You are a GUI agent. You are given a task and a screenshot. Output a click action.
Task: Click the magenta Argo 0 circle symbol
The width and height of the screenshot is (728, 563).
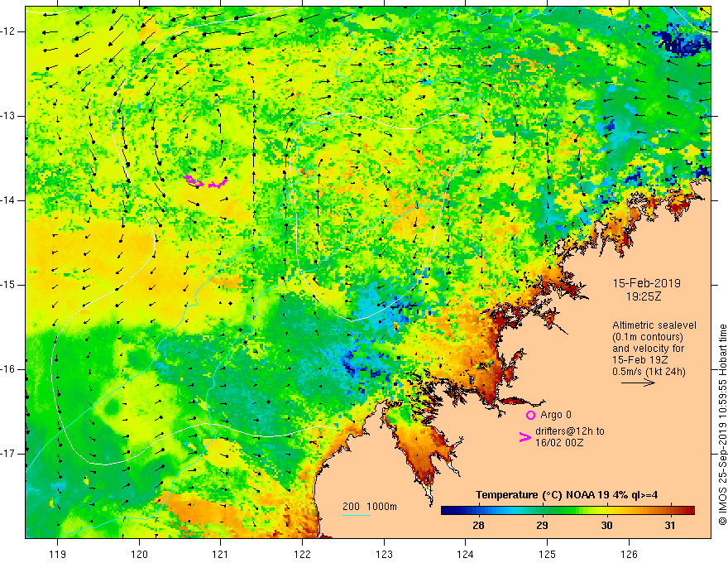(530, 415)
